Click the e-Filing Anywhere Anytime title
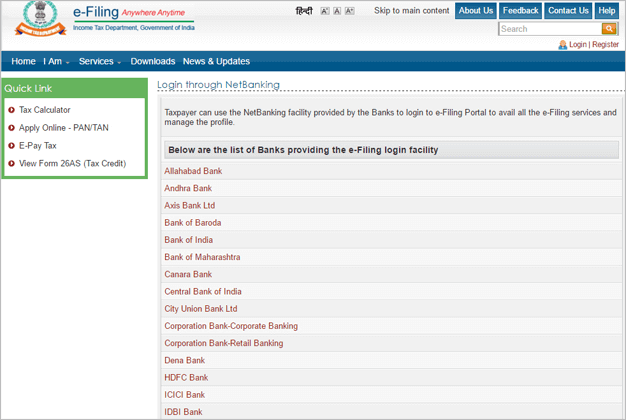Screen dimensions: 626x420 [129, 12]
